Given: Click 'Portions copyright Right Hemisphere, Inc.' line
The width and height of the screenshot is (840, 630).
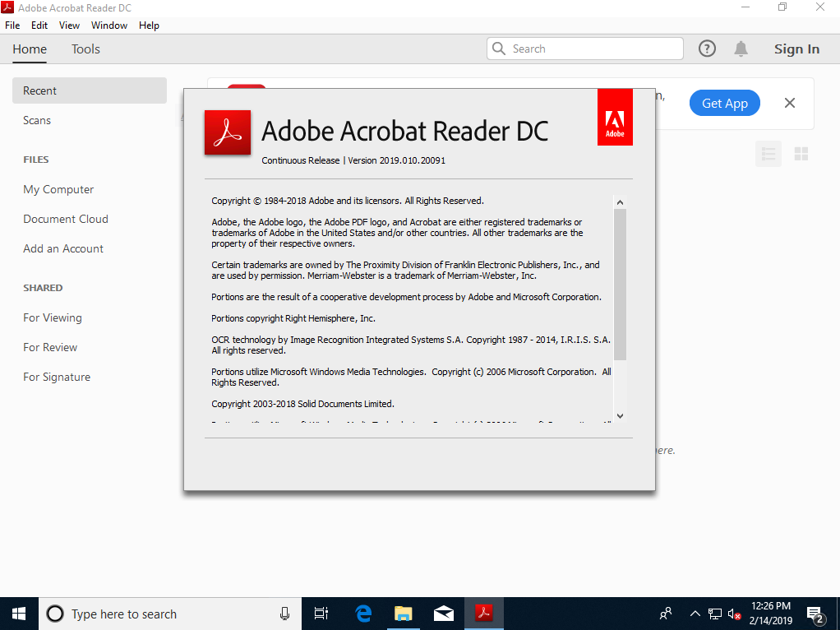Looking at the screenshot, I should [x=293, y=318].
